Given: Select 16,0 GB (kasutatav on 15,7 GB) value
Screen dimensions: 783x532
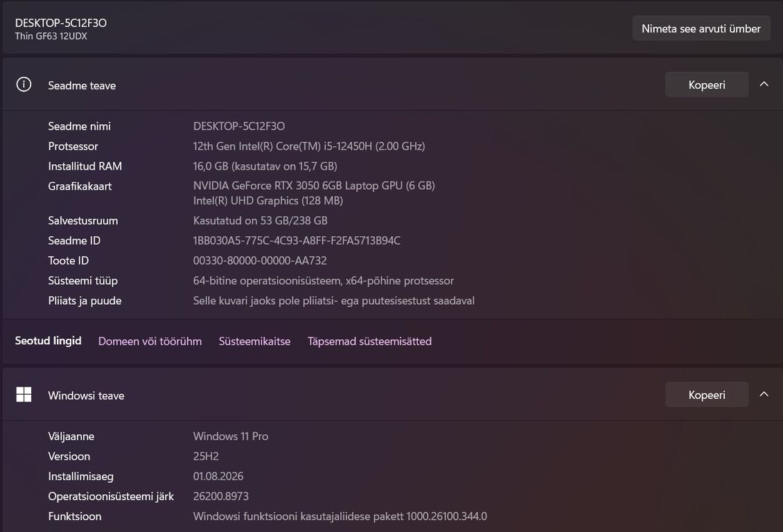Looking at the screenshot, I should pos(265,166).
